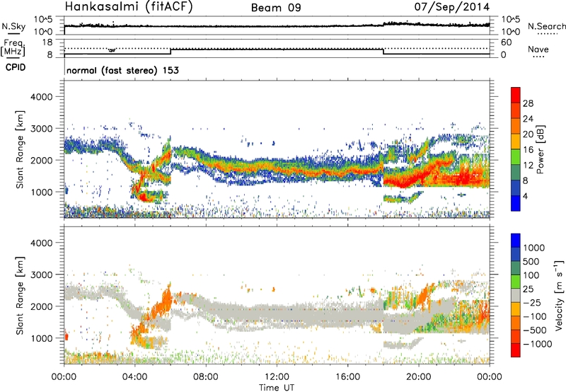Image resolution: width=566 pixels, height=392 pixels.
Task: Select the 24 label on Power colorbar
Action: [528, 119]
